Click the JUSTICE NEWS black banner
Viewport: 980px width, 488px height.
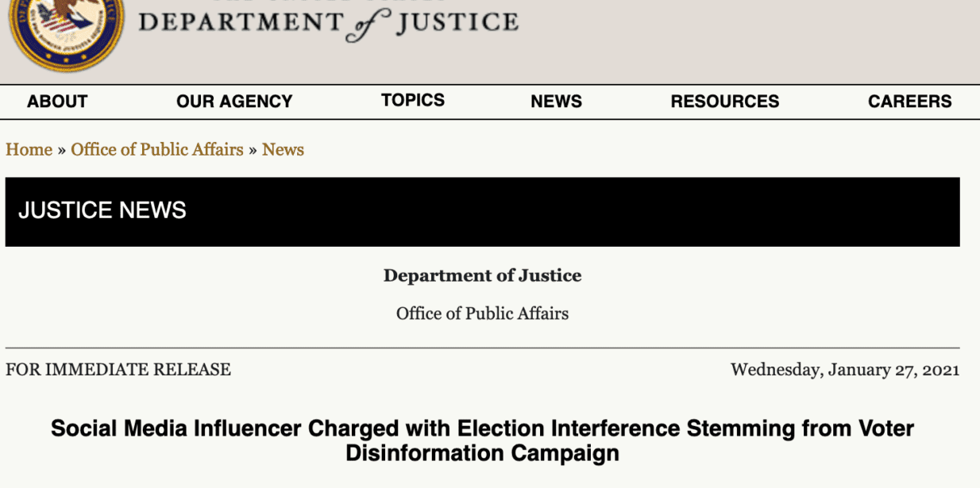(x=482, y=211)
